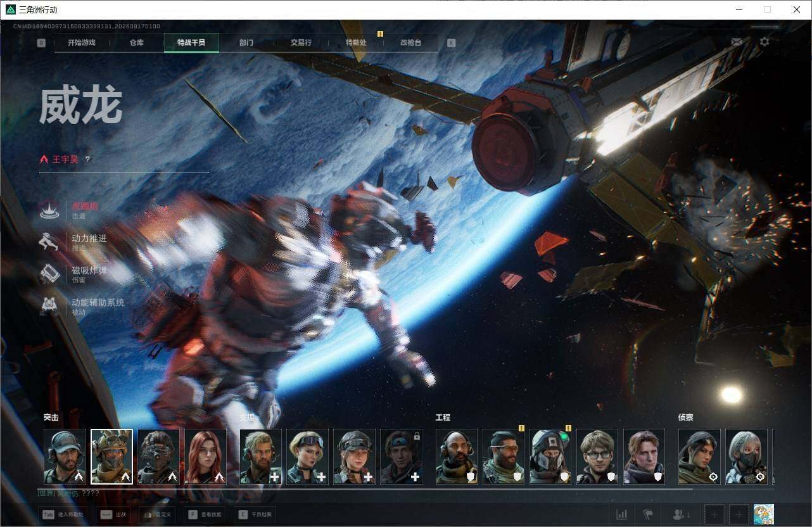
Task: Select the blond bearded 支援 operator with headset
Action: [x=260, y=457]
